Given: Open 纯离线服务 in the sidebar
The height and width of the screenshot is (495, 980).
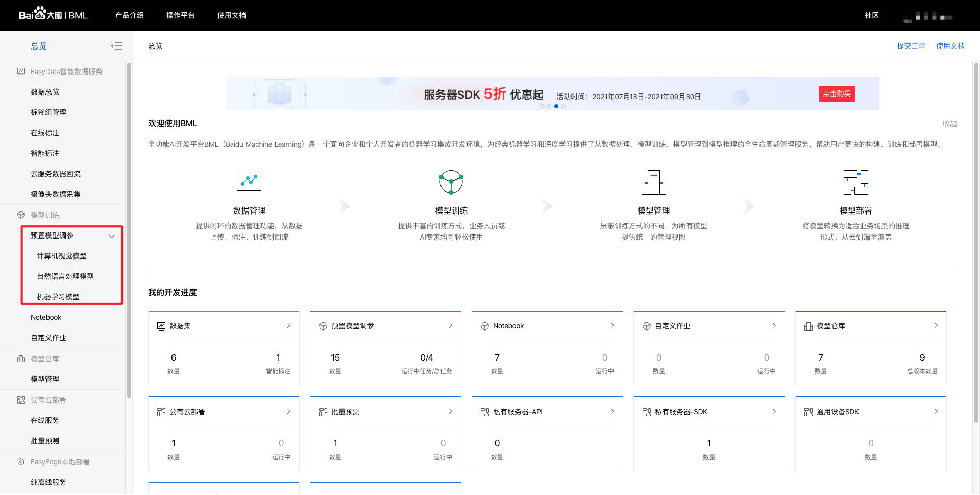Looking at the screenshot, I should [48, 482].
